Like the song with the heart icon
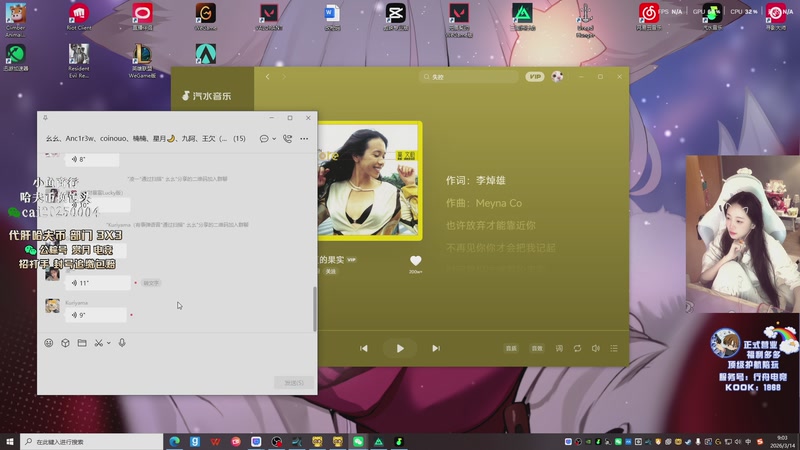Image resolution: width=800 pixels, height=450 pixels. pyautogui.click(x=415, y=261)
